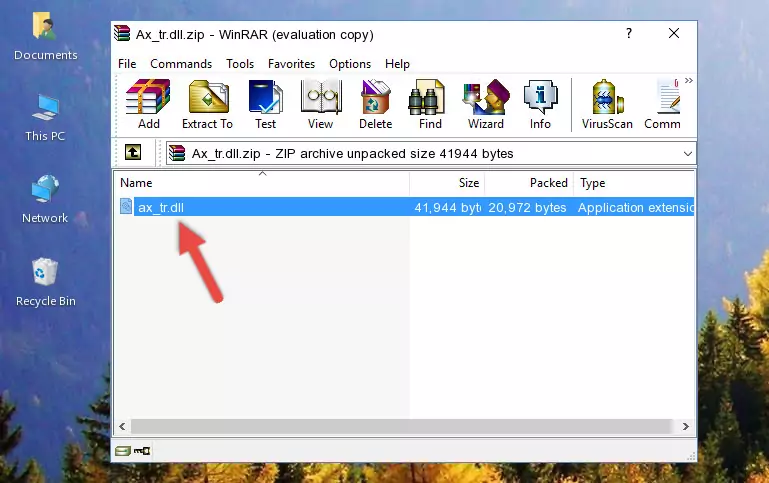Click the horizontal scrollbar right arrow
769x483 pixels.
point(686,426)
